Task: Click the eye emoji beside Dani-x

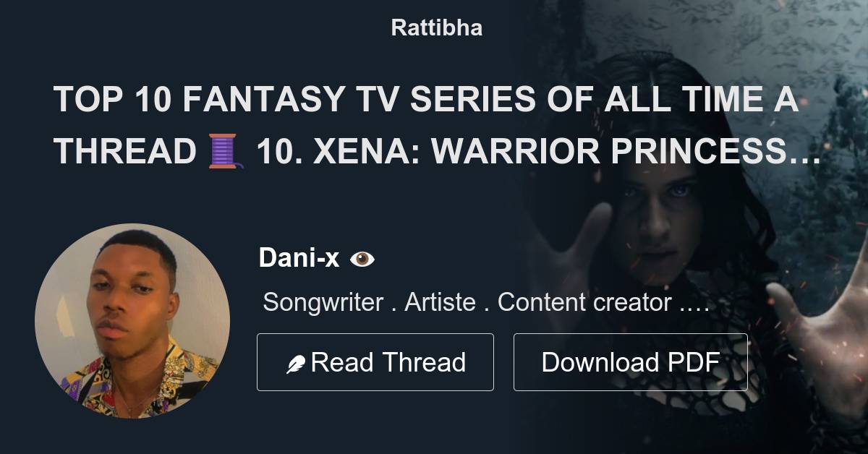Action: tap(362, 259)
